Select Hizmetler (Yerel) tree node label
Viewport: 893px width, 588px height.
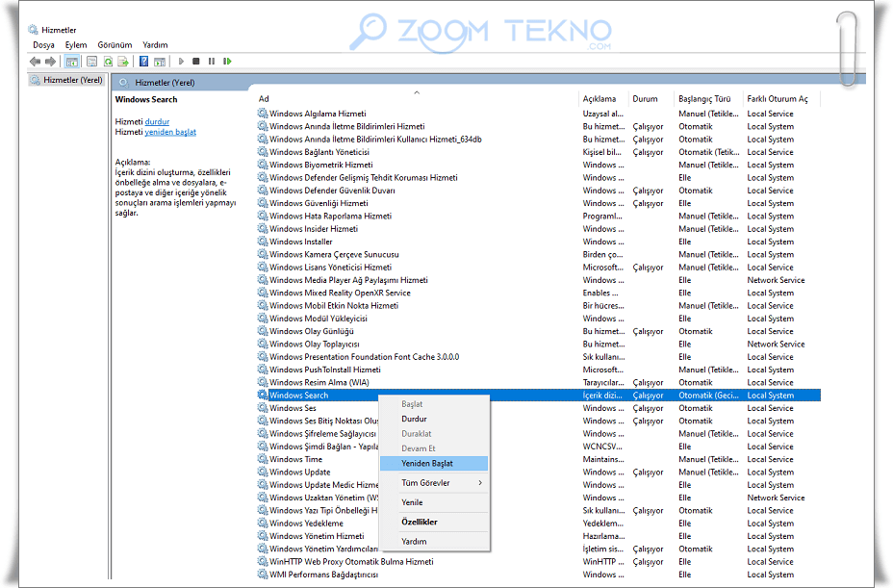(x=73, y=80)
